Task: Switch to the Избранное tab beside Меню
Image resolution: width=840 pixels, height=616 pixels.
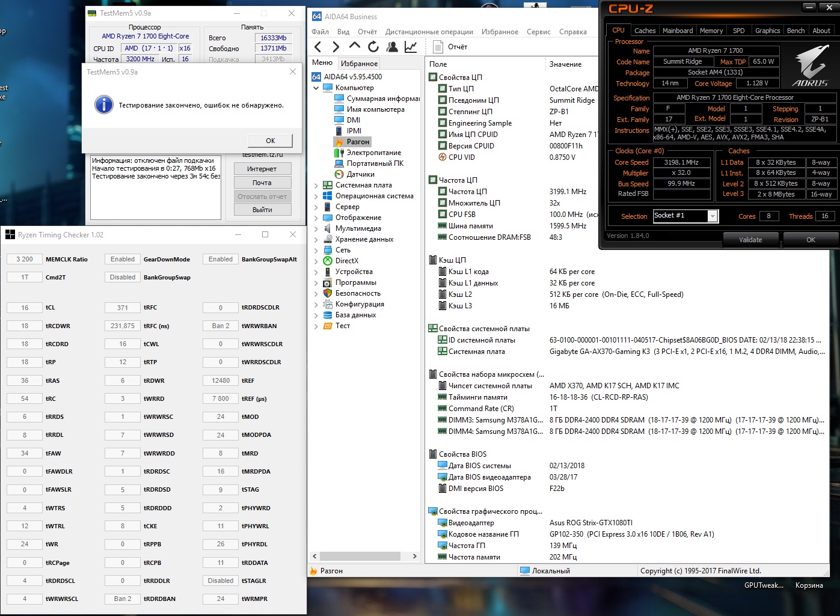Action: point(359,63)
